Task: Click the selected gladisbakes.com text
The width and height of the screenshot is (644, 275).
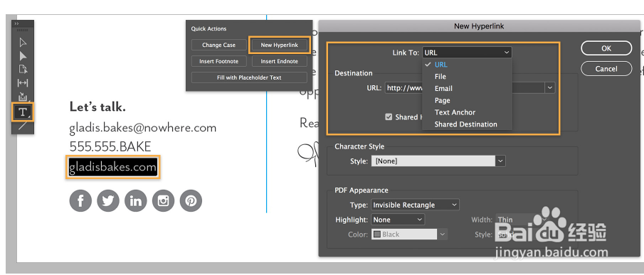Action: (112, 167)
